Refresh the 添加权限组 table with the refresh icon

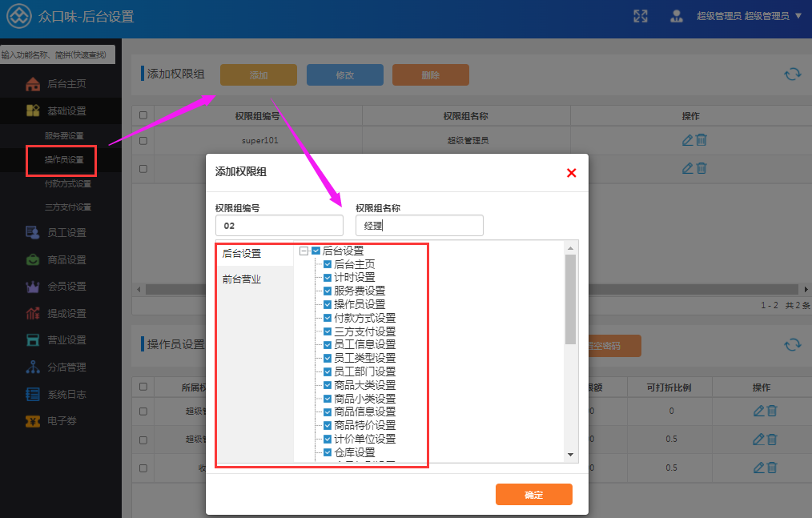(792, 74)
